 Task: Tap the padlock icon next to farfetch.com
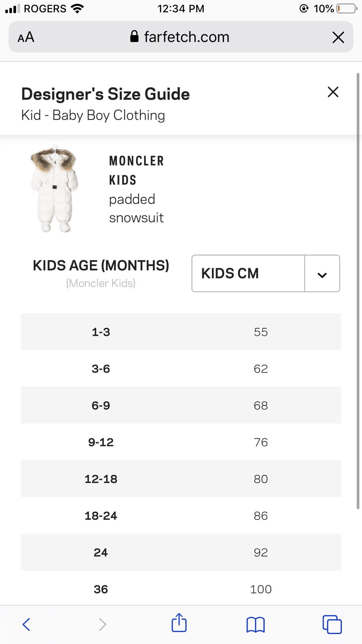click(134, 36)
